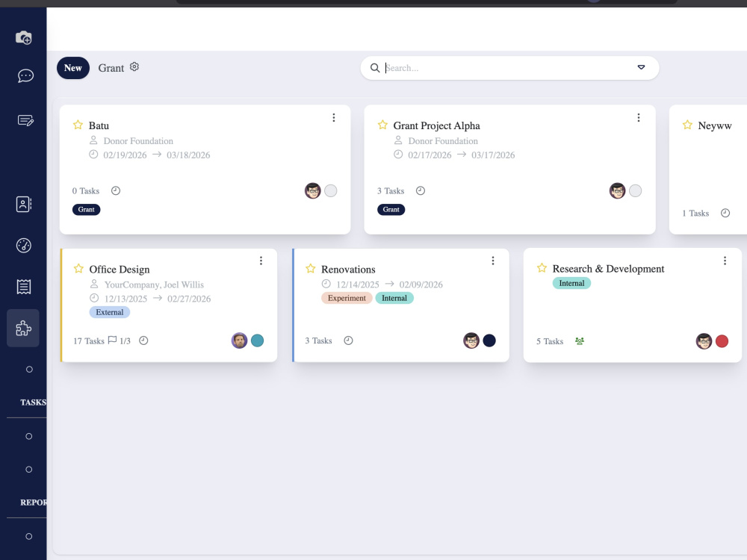Click the Grant tag on Batu card
The width and height of the screenshot is (747, 560).
coord(86,210)
